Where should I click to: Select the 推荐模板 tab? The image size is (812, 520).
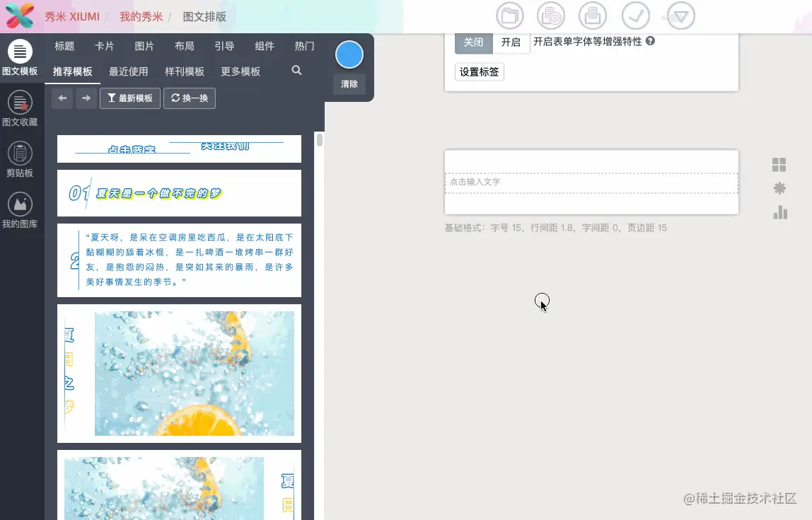[x=72, y=71]
